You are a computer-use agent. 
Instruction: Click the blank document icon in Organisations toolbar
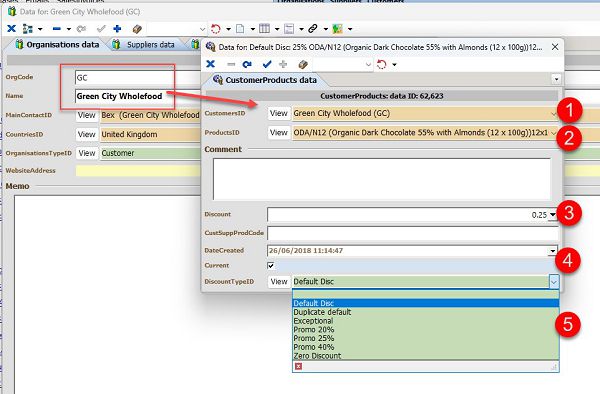240,29
